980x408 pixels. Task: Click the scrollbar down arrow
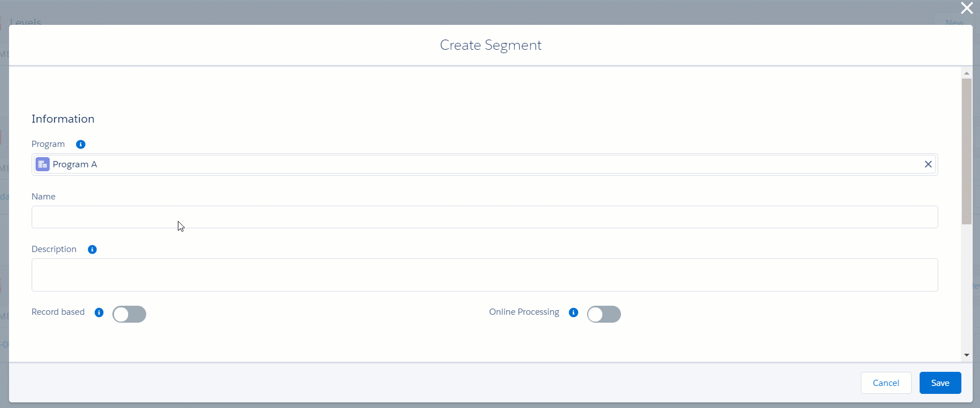(x=966, y=355)
